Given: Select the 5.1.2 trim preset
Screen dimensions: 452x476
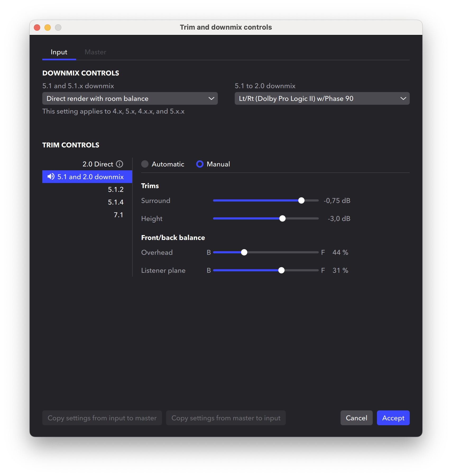Looking at the screenshot, I should pyautogui.click(x=116, y=189).
